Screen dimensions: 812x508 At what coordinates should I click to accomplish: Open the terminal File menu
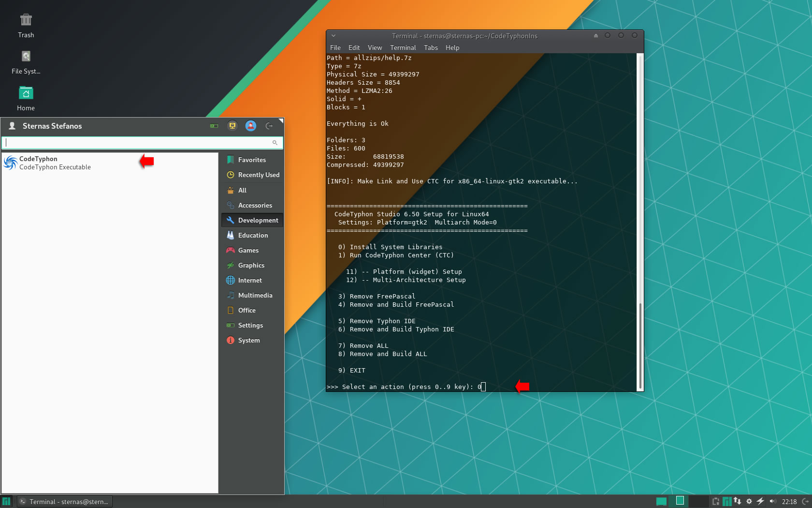[335, 47]
